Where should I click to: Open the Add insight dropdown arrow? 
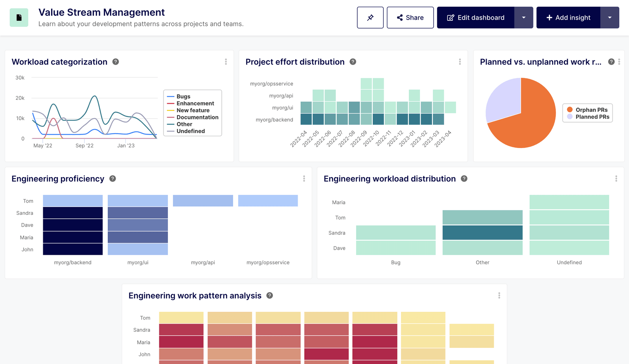click(x=610, y=17)
